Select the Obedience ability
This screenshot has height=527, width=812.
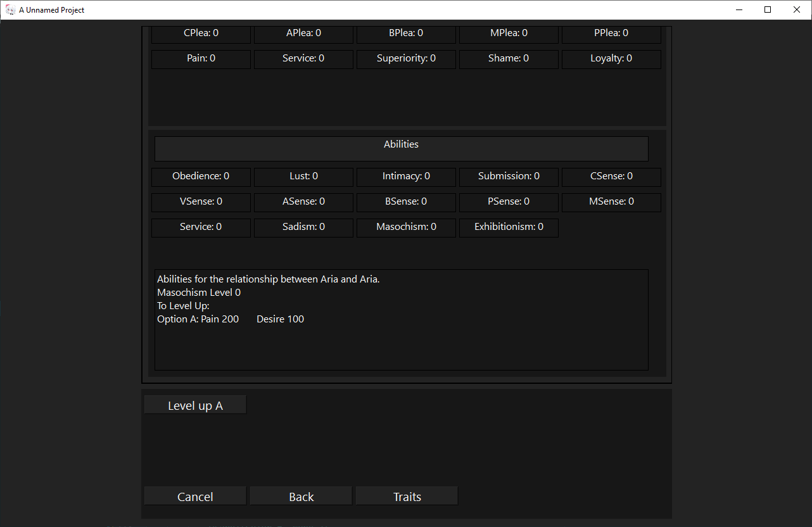(201, 177)
